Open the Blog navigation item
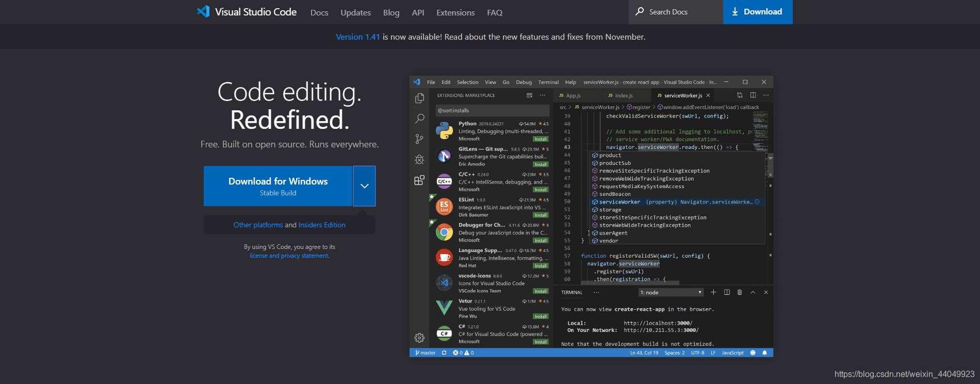 391,12
